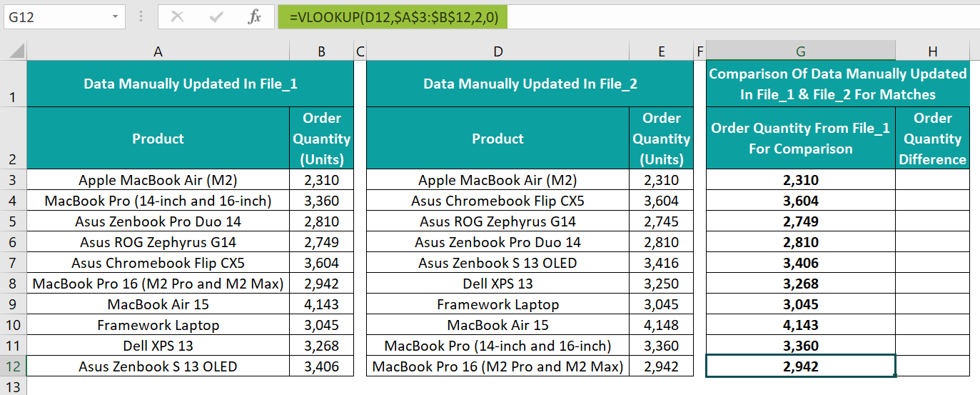Select 'MacBook Pro 16 (M2 Pro and M2 Max)' in column A
Viewport: 980px width, 395px height.
click(158, 284)
